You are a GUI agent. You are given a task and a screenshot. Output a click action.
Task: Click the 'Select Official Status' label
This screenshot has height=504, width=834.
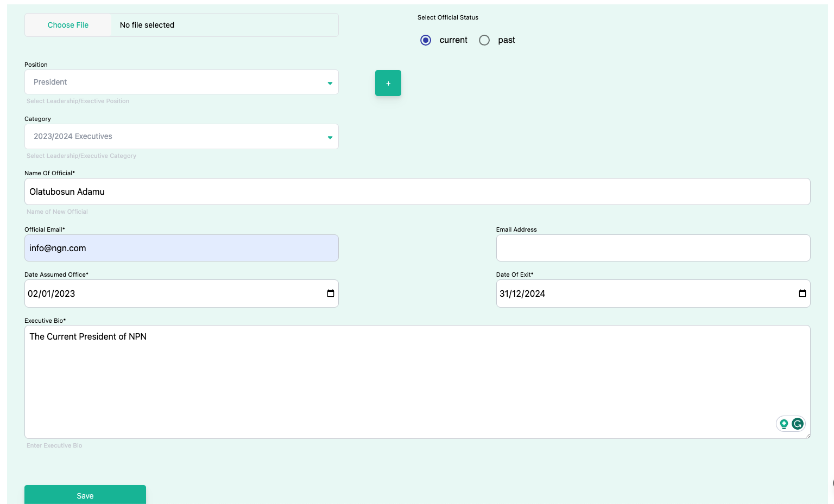(448, 17)
